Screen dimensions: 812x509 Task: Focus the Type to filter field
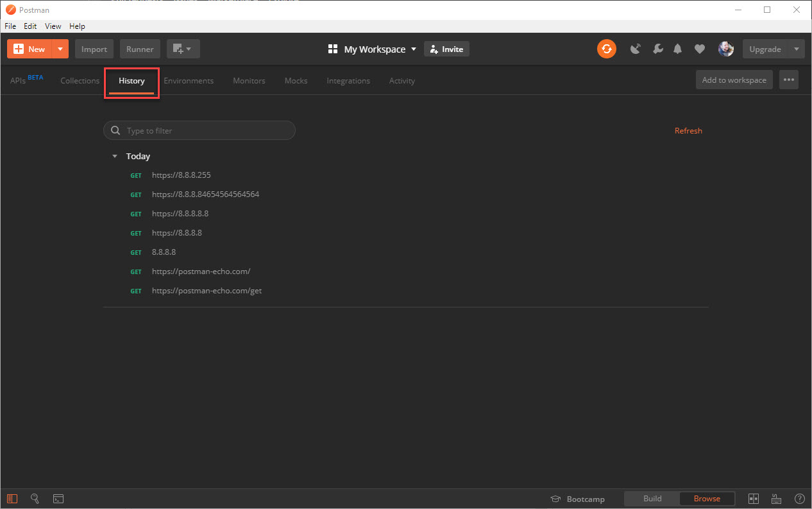tap(199, 130)
